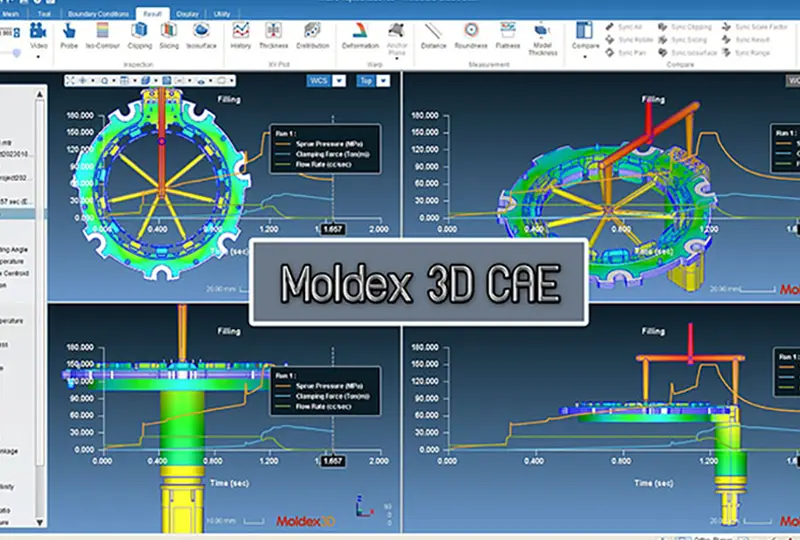
Task: Switch to the Display ribbon tab
Action: 187,14
